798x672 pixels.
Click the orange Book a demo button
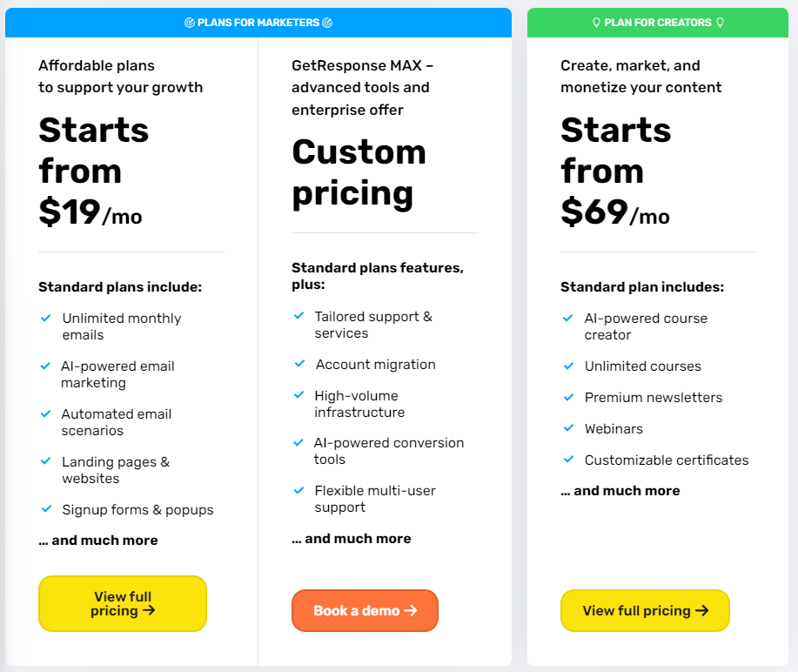pyautogui.click(x=365, y=610)
